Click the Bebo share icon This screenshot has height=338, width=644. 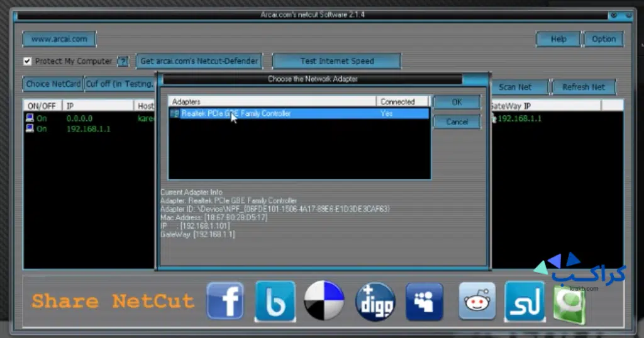[x=275, y=301]
